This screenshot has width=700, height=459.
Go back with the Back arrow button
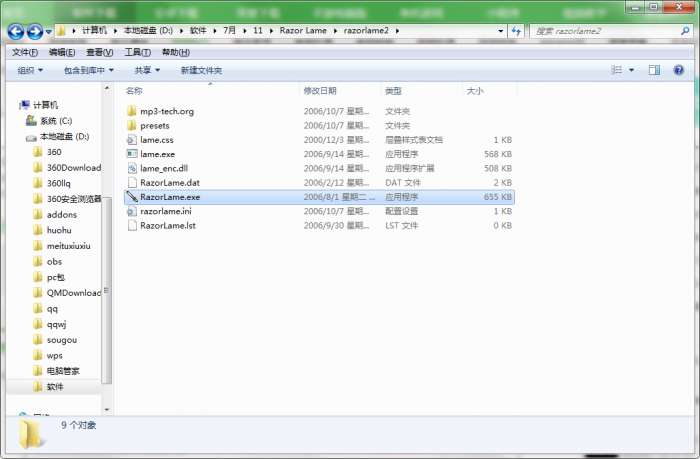(x=16, y=31)
